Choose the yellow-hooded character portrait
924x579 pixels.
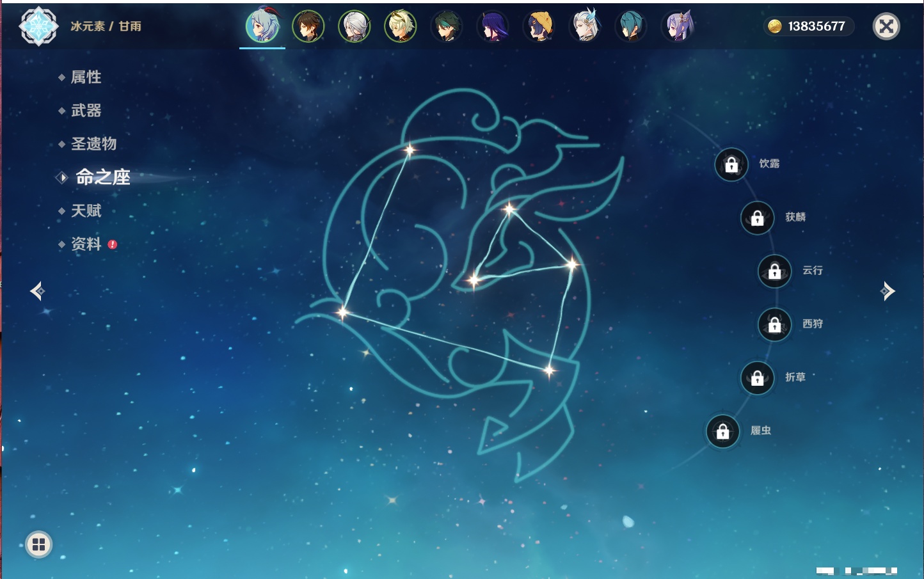[539, 27]
